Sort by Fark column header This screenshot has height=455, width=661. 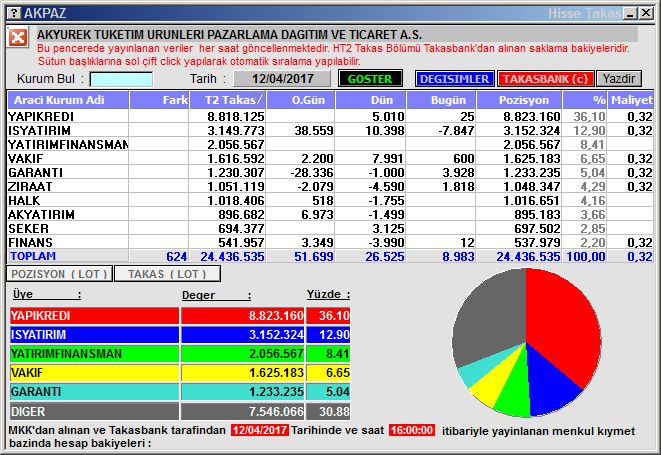[159, 100]
